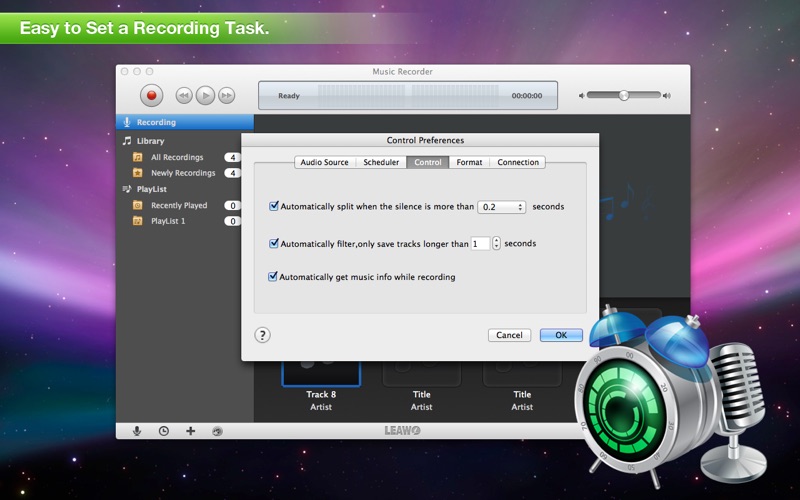Click the track length stepper arrows

point(496,243)
